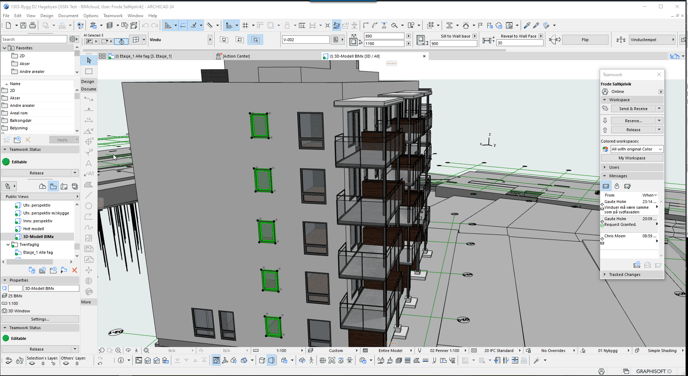This screenshot has height=376, width=688.
Task: Click the Zoom In magnifier on bottom bar
Action: click(118, 351)
